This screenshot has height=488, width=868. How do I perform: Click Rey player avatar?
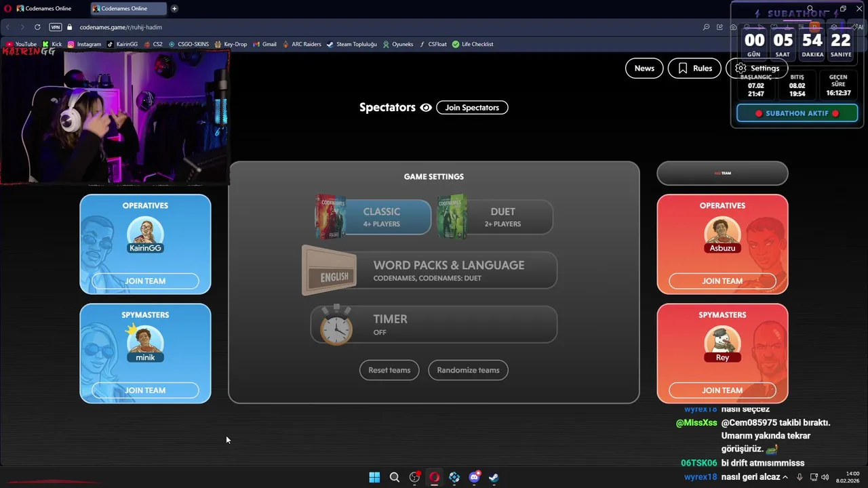(x=722, y=344)
